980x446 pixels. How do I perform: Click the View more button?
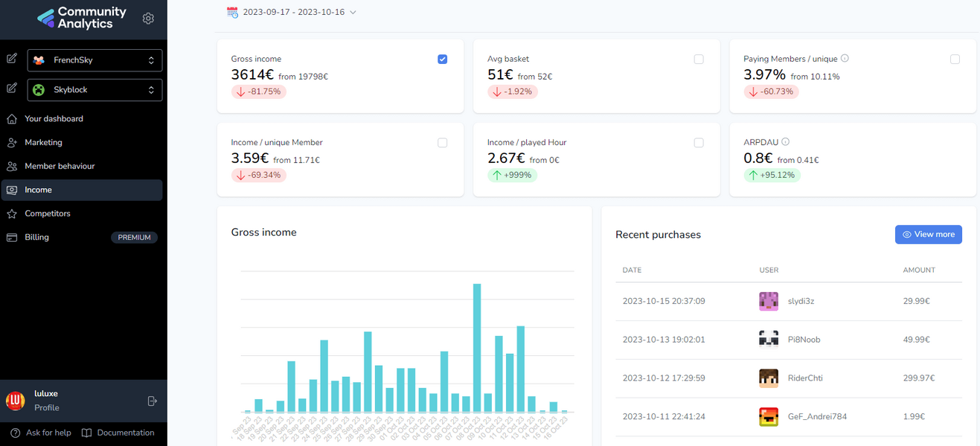(x=928, y=233)
